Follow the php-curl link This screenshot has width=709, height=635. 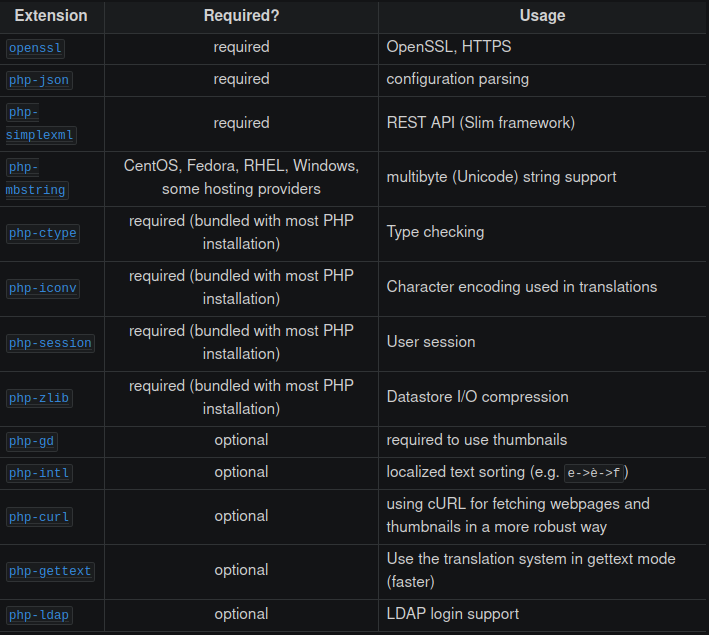pos(40,517)
